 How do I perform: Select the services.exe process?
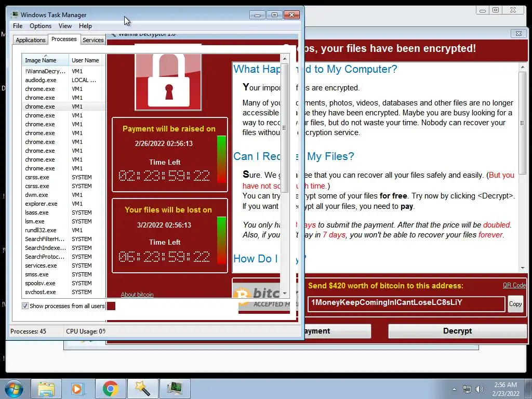coord(64,265)
